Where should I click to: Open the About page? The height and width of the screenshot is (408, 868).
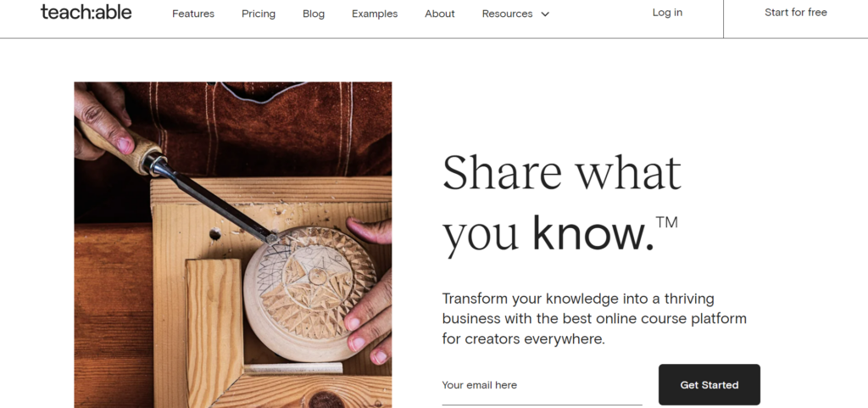[440, 14]
